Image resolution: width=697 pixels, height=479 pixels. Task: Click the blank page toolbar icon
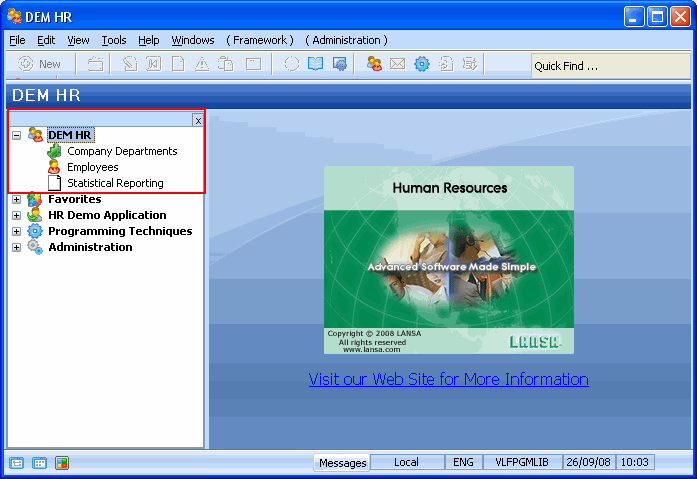point(178,64)
